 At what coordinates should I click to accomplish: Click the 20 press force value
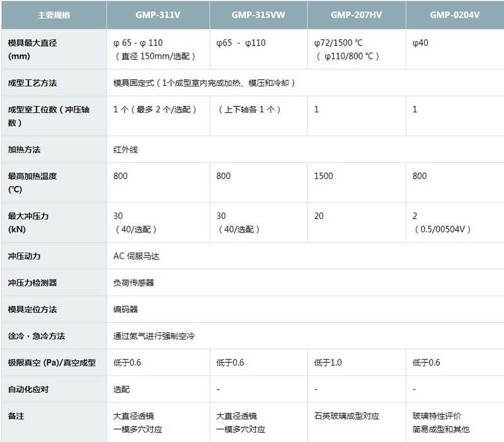point(319,216)
